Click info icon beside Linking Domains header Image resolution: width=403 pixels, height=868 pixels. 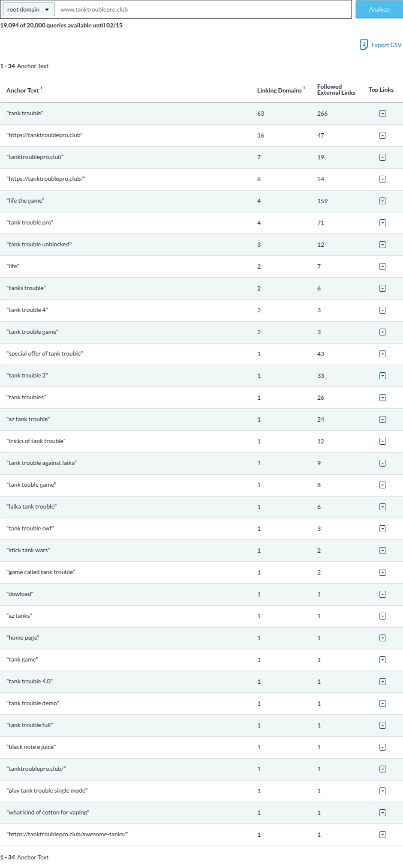(x=304, y=88)
